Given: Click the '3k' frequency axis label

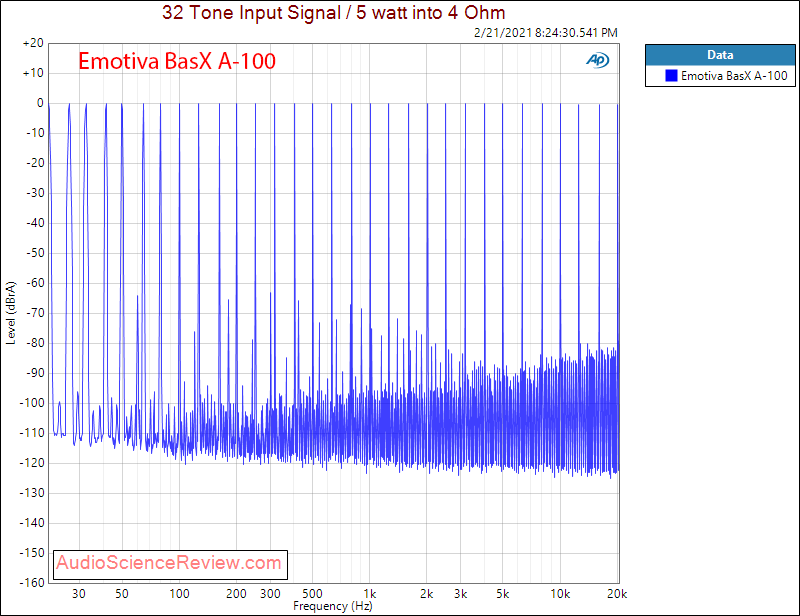Looking at the screenshot, I should click(x=460, y=594).
